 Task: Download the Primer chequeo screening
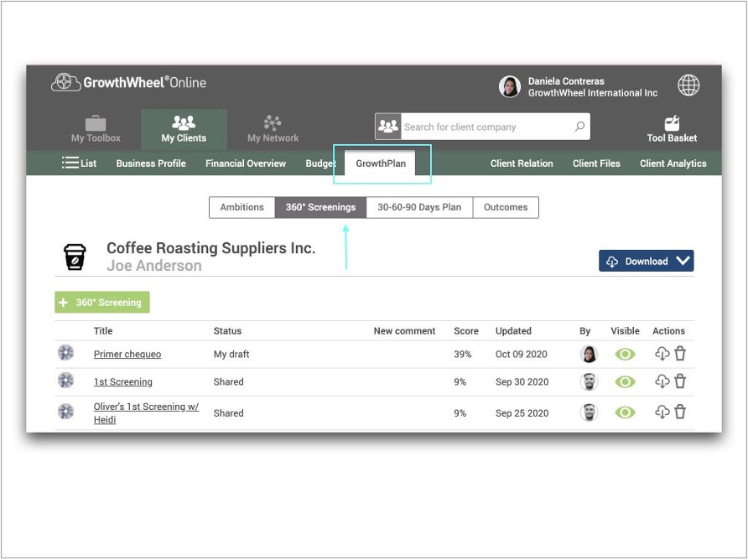click(x=662, y=354)
